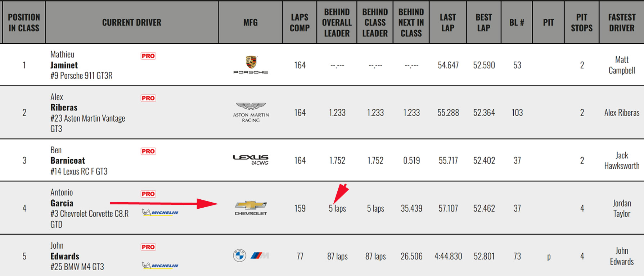644x276 pixels.
Task: Open driver Alex Riberas' name link
Action: point(64,107)
